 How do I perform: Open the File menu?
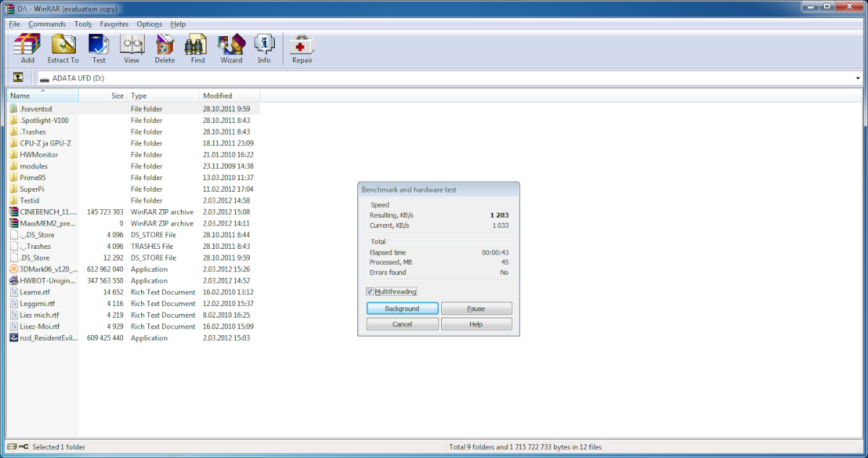tap(14, 24)
